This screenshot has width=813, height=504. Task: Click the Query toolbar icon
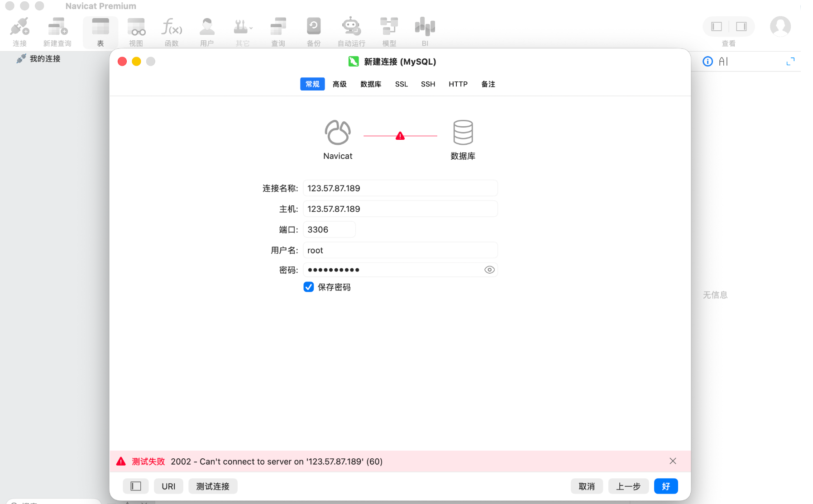click(x=278, y=32)
